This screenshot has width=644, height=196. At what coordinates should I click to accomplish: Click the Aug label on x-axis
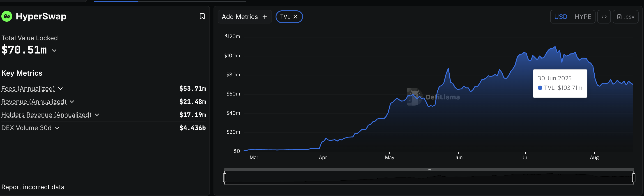(594, 157)
